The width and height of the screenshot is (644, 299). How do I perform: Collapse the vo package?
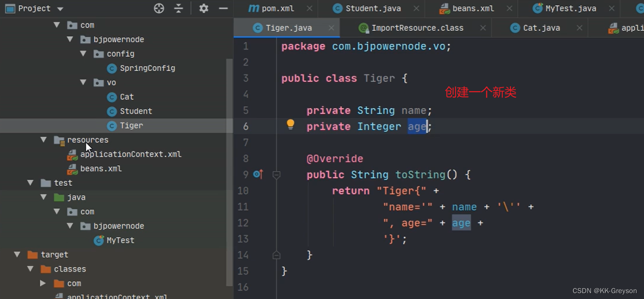tap(83, 83)
